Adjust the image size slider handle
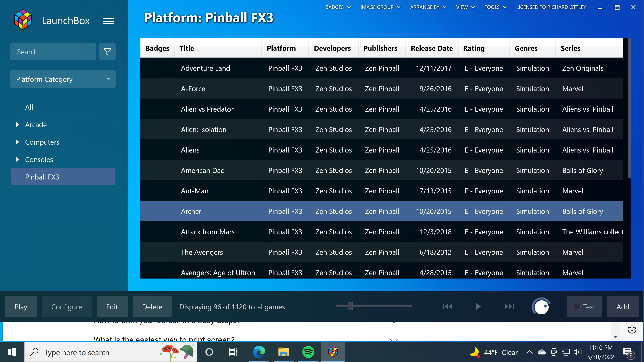Viewport: 644px width, 362px height. click(x=350, y=306)
